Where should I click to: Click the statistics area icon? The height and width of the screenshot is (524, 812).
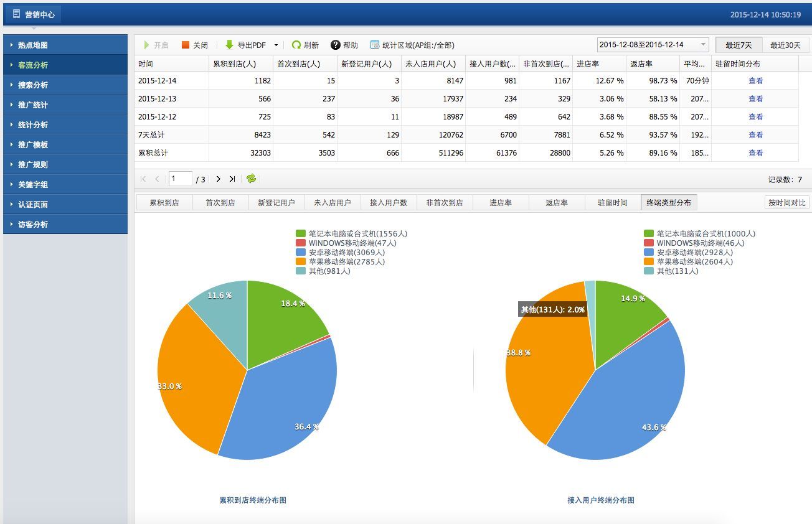(375, 45)
